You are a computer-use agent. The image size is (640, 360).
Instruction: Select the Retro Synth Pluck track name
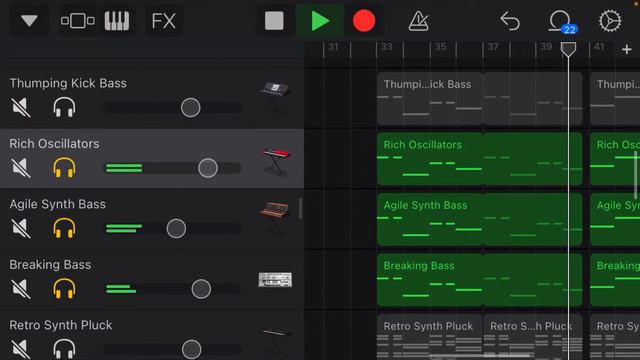tap(61, 325)
